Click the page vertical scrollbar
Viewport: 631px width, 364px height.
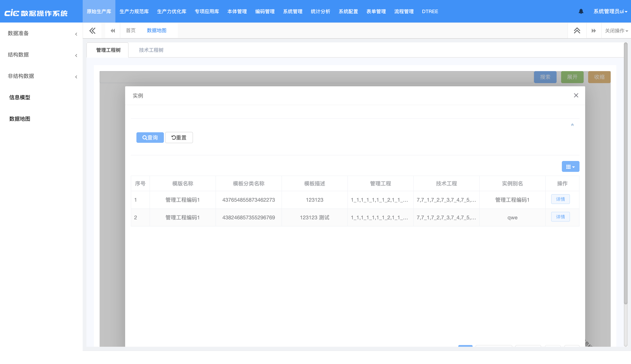pyautogui.click(x=625, y=175)
